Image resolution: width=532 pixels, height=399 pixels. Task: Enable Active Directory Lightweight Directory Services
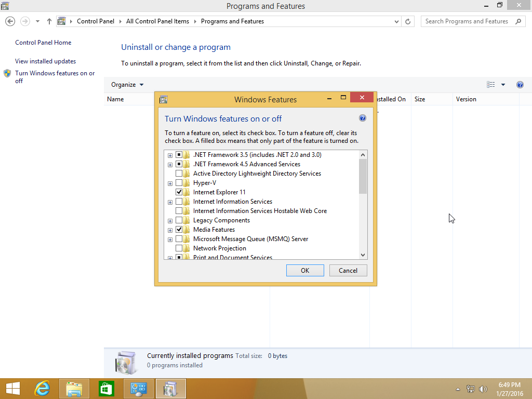179,174
